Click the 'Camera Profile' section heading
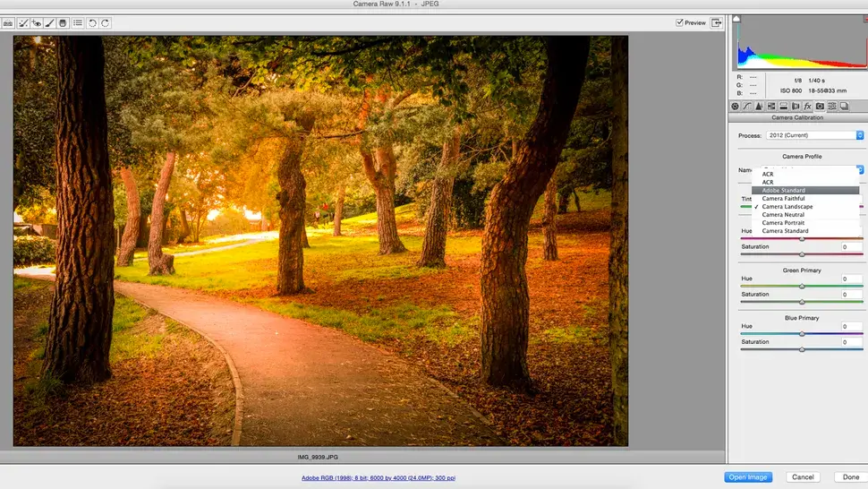The width and height of the screenshot is (868, 489). [x=802, y=156]
